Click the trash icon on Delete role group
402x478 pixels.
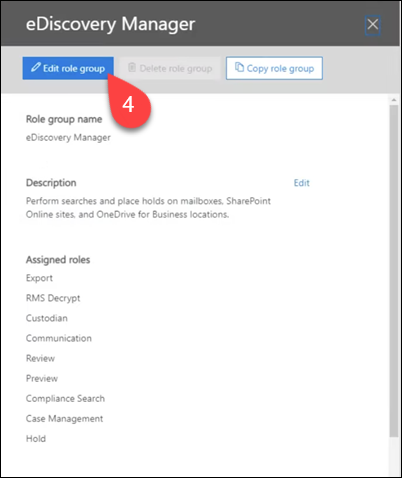(132, 67)
